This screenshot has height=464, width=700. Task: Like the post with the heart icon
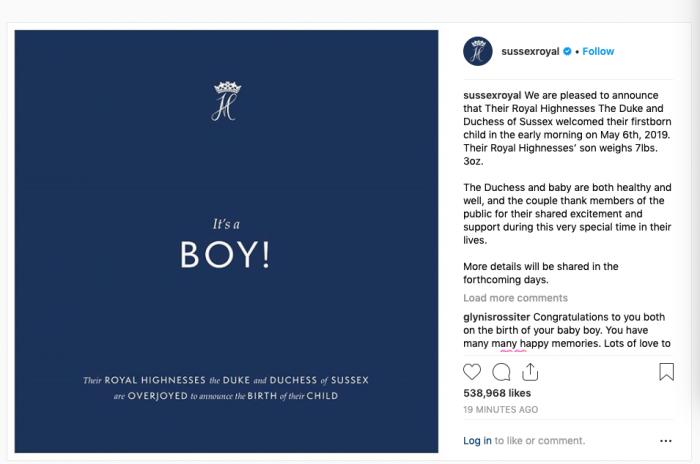[472, 372]
